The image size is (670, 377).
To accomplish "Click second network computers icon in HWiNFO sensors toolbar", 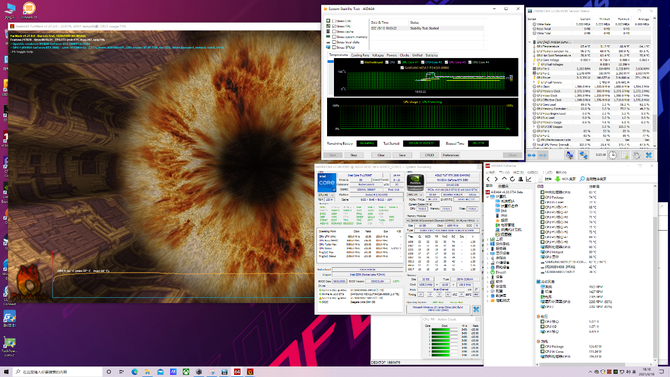I will coord(583,156).
